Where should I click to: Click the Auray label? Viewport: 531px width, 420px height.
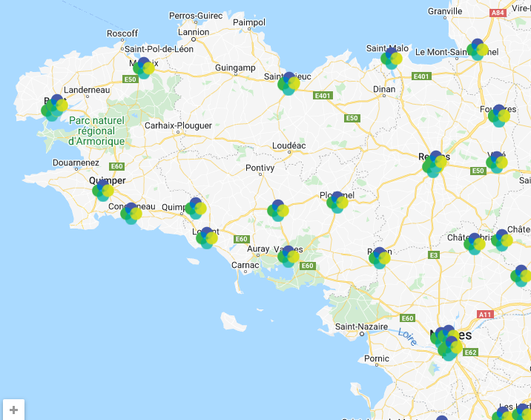[x=258, y=249]
